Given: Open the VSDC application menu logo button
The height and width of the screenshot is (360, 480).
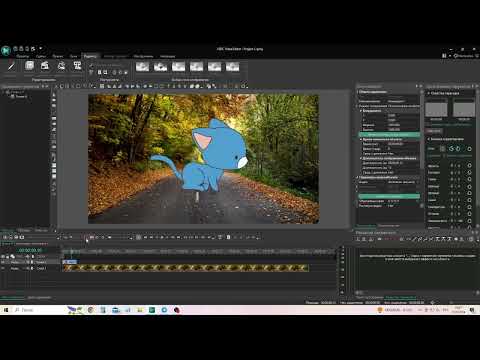Looking at the screenshot, I should pyautogui.click(x=6, y=50).
